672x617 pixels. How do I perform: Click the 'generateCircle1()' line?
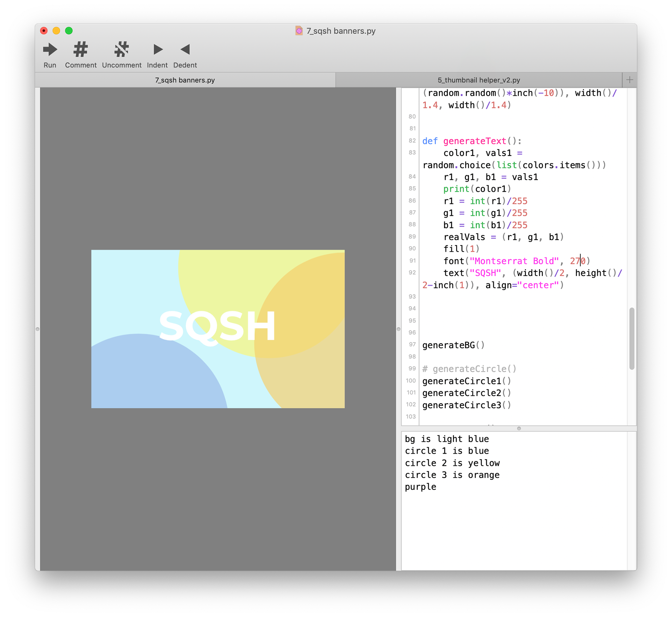pyautogui.click(x=467, y=381)
